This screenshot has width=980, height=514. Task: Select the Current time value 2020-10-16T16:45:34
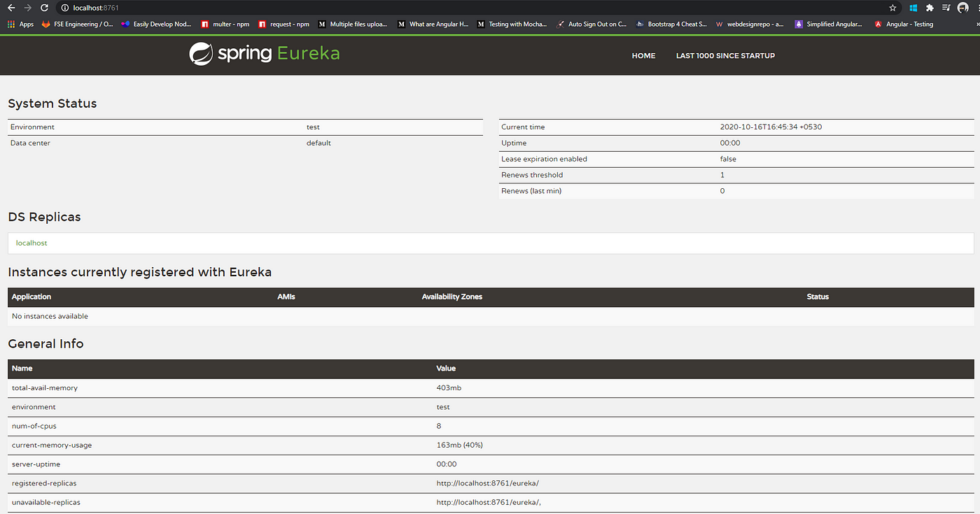pos(771,127)
